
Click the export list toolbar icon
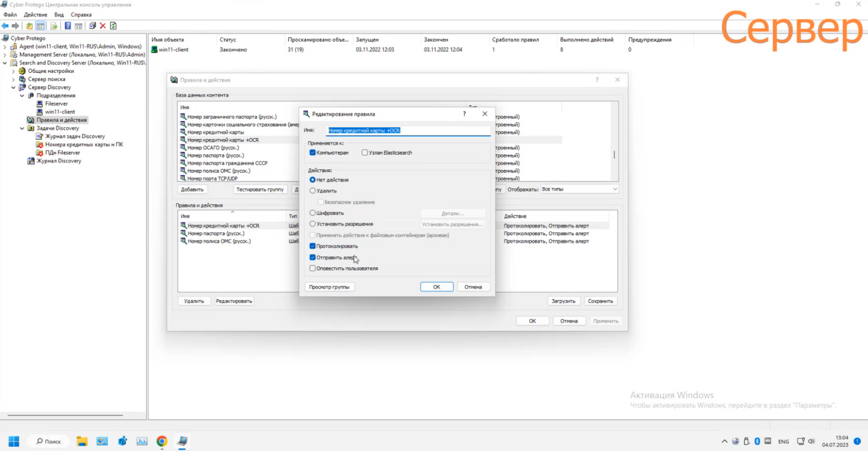pyautogui.click(x=53, y=26)
